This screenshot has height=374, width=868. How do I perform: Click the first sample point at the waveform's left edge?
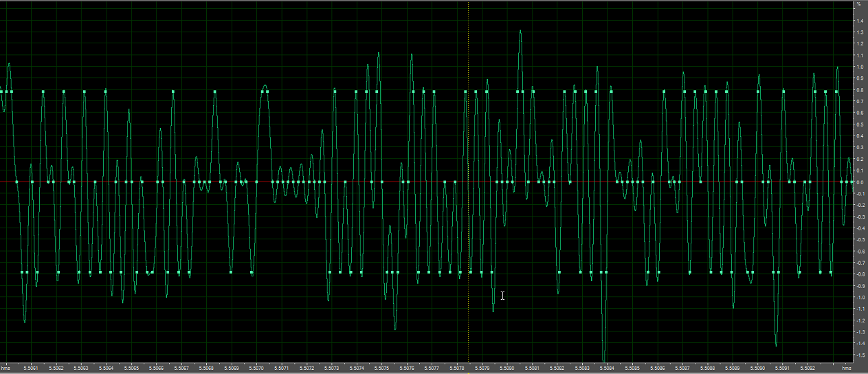coord(2,91)
